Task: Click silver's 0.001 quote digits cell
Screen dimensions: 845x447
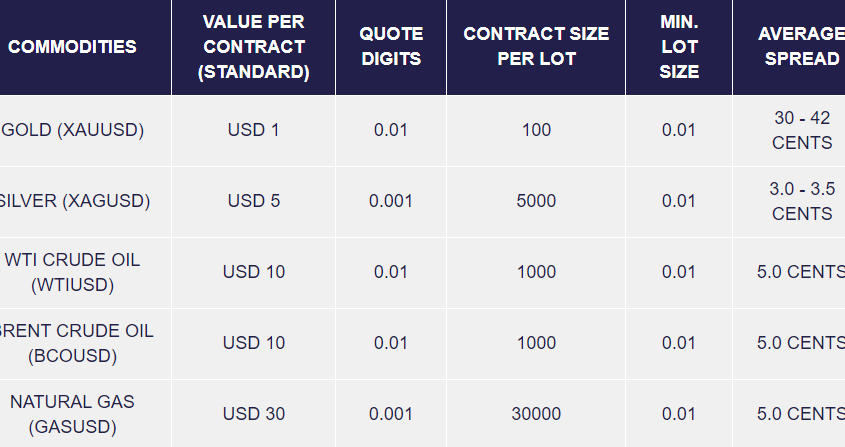Action: coord(391,201)
